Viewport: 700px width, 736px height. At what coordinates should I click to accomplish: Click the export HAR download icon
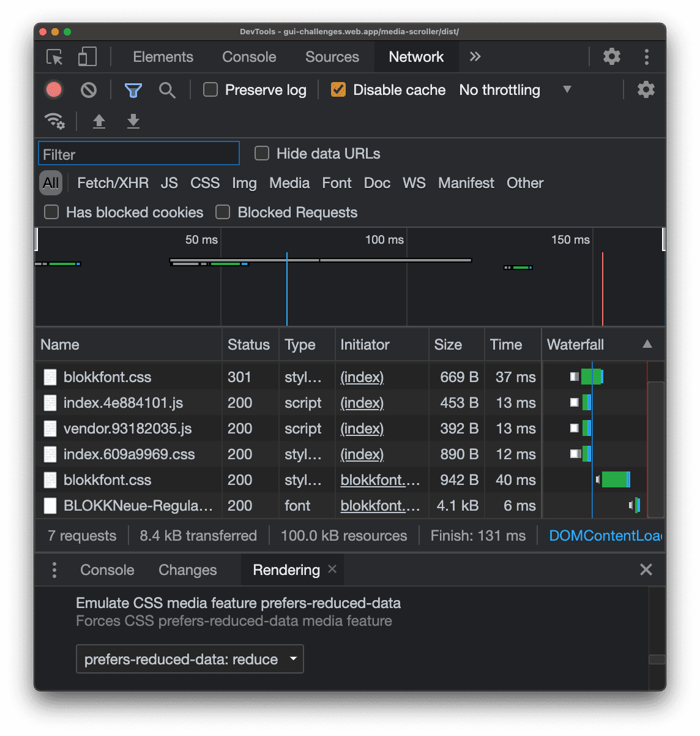click(133, 121)
